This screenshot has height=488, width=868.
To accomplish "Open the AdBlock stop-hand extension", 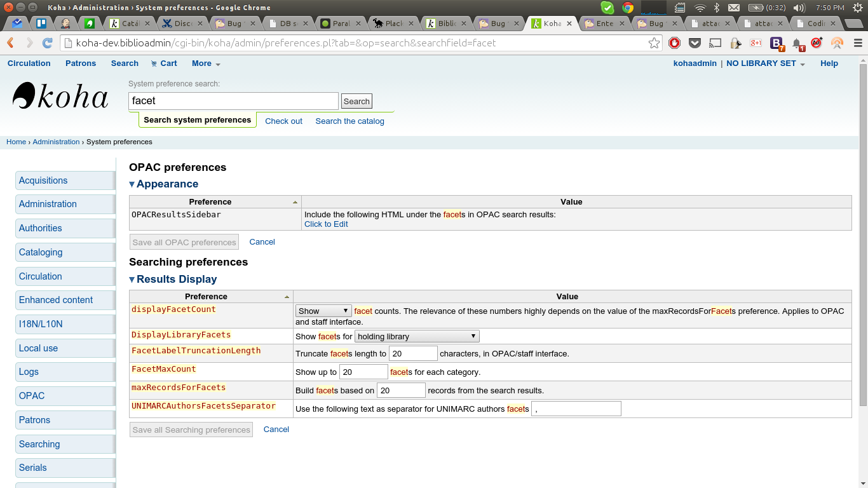I will coord(674,43).
